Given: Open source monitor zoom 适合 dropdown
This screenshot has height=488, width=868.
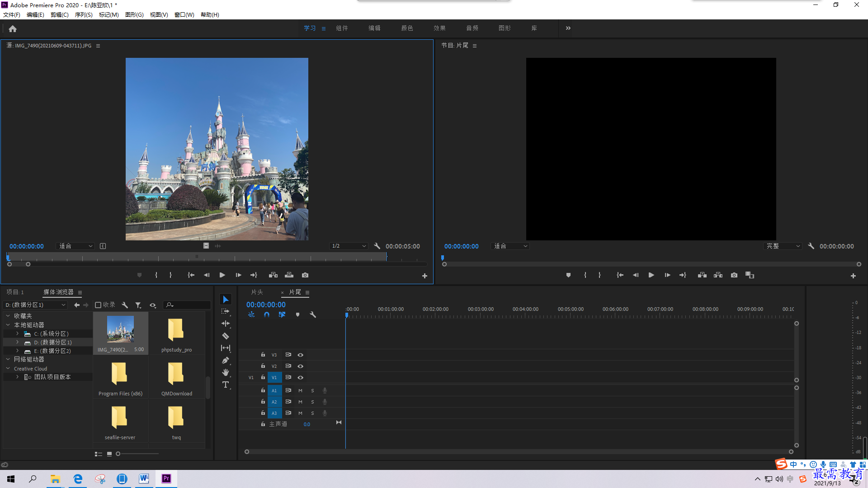Looking at the screenshot, I should coord(76,246).
